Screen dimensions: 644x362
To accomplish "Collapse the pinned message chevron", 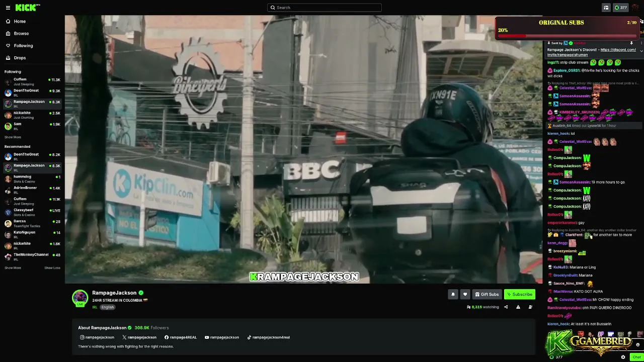I will click(640, 50).
